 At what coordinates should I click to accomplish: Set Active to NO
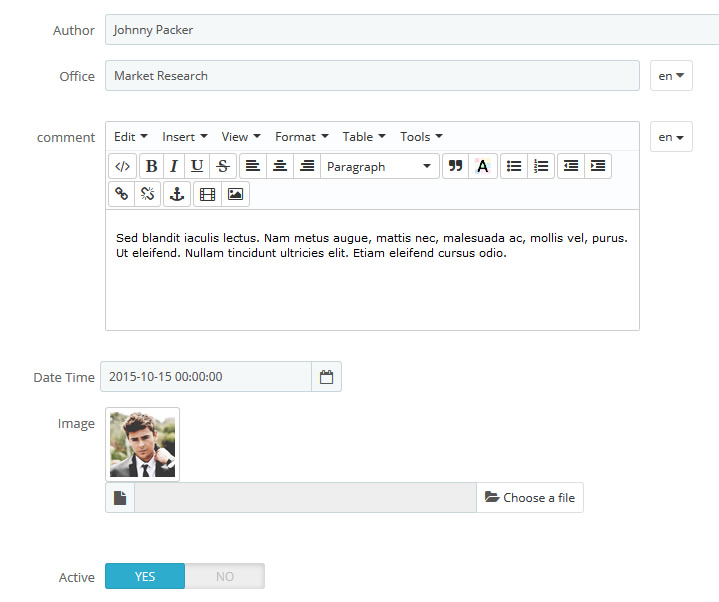coord(225,576)
